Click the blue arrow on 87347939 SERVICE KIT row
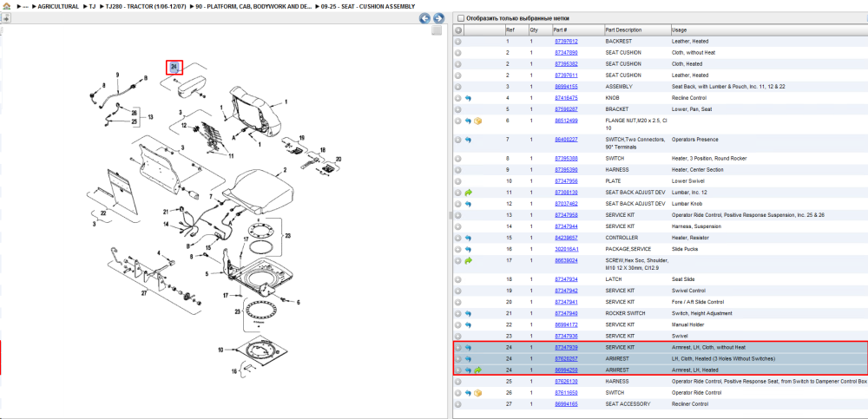This screenshot has height=419, width=868. click(x=469, y=348)
